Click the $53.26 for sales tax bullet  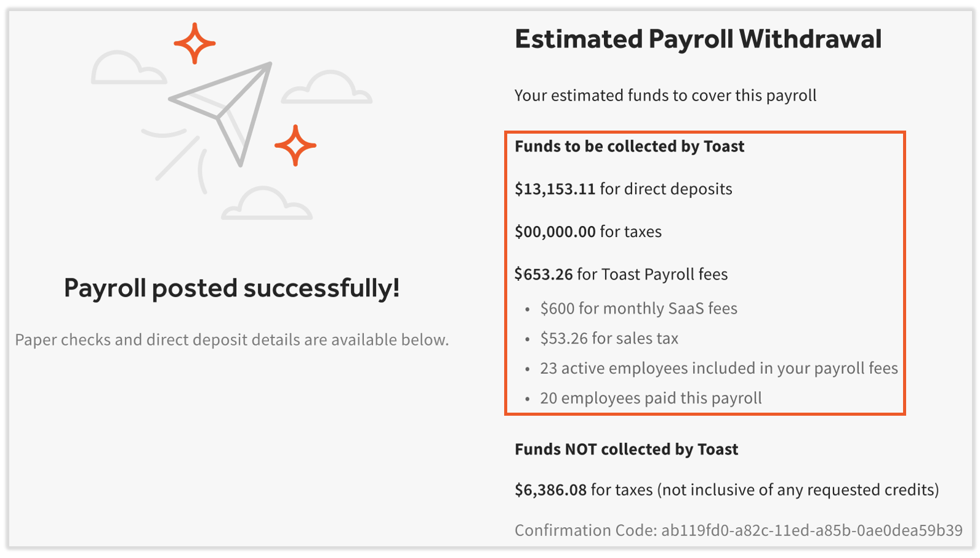(609, 338)
